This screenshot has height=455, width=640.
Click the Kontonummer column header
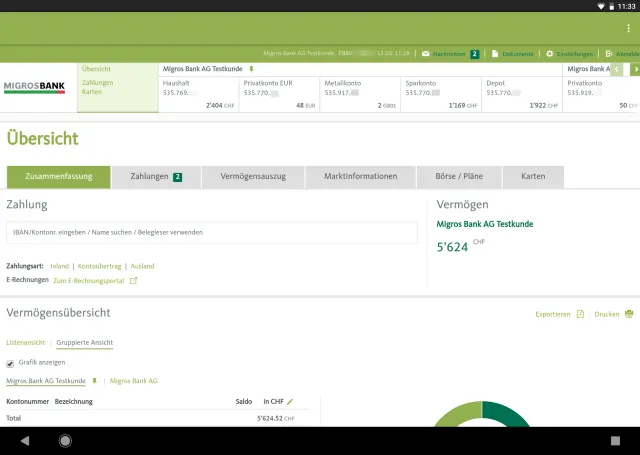tap(27, 402)
